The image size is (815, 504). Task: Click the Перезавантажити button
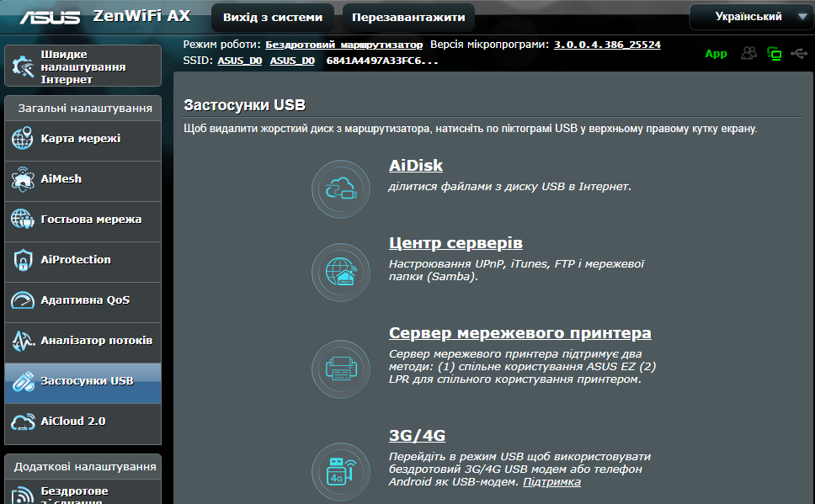point(408,17)
